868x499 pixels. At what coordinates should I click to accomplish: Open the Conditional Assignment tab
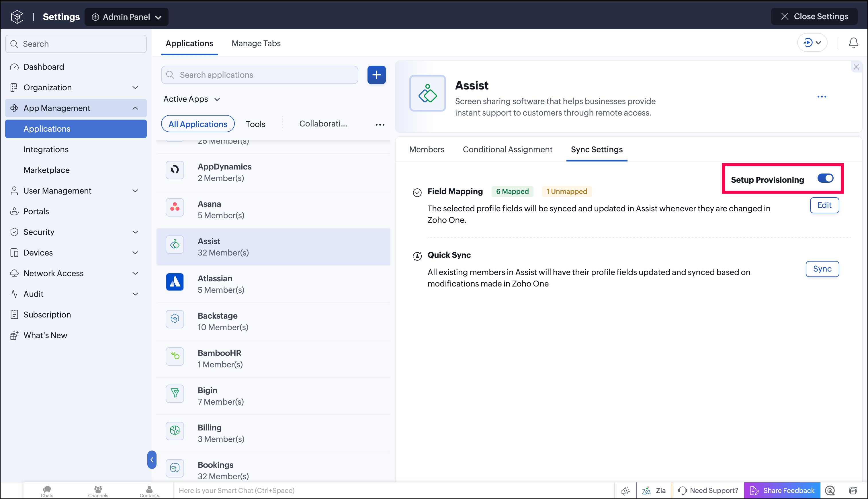click(507, 149)
